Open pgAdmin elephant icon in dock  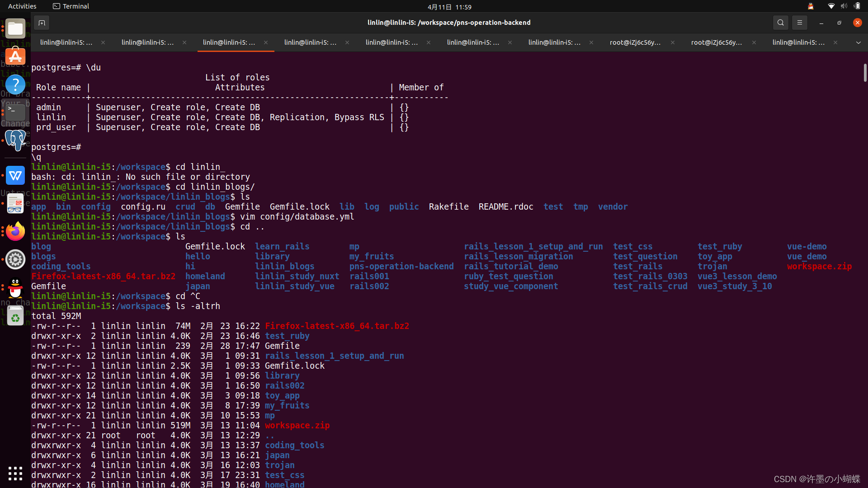coord(15,141)
